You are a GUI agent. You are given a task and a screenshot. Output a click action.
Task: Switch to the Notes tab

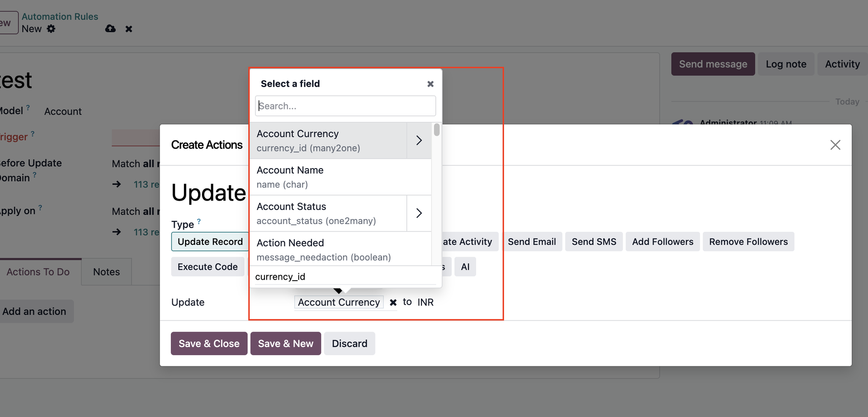click(x=106, y=272)
